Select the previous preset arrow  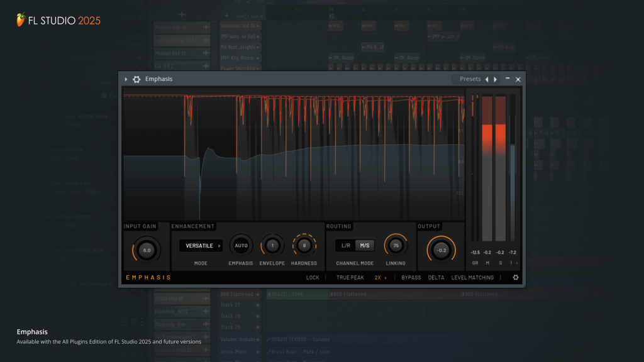[486, 79]
